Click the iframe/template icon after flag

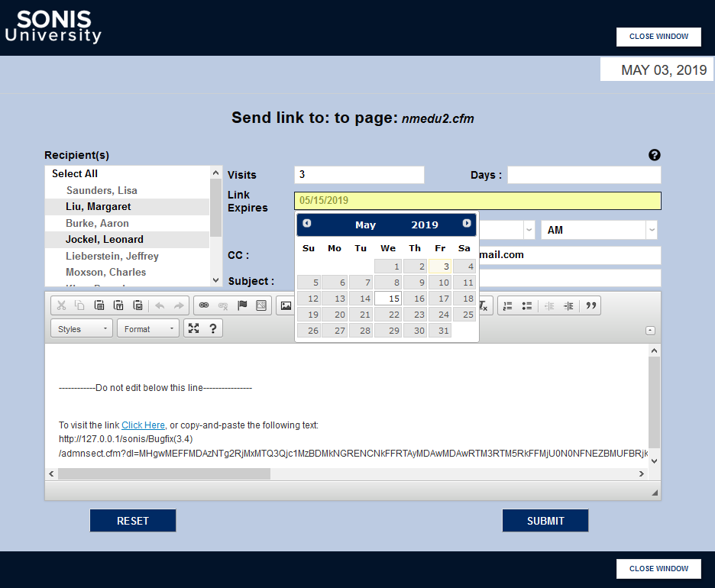[x=261, y=305]
